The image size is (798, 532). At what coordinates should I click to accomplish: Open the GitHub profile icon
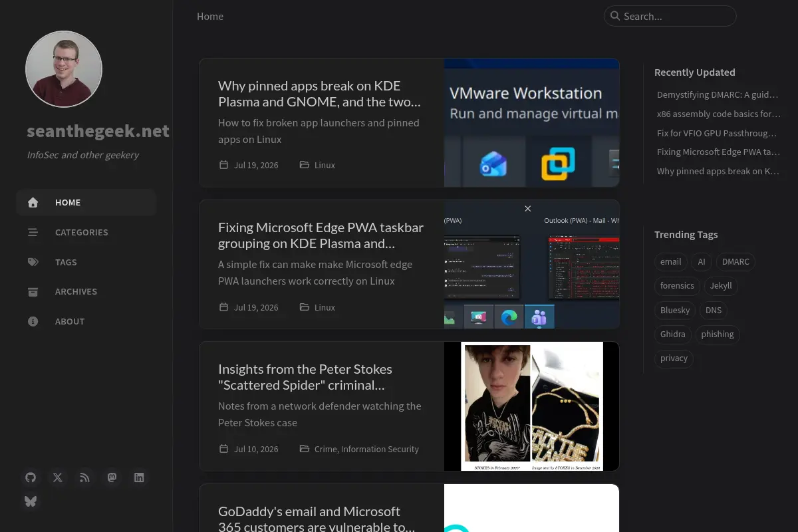pyautogui.click(x=31, y=477)
